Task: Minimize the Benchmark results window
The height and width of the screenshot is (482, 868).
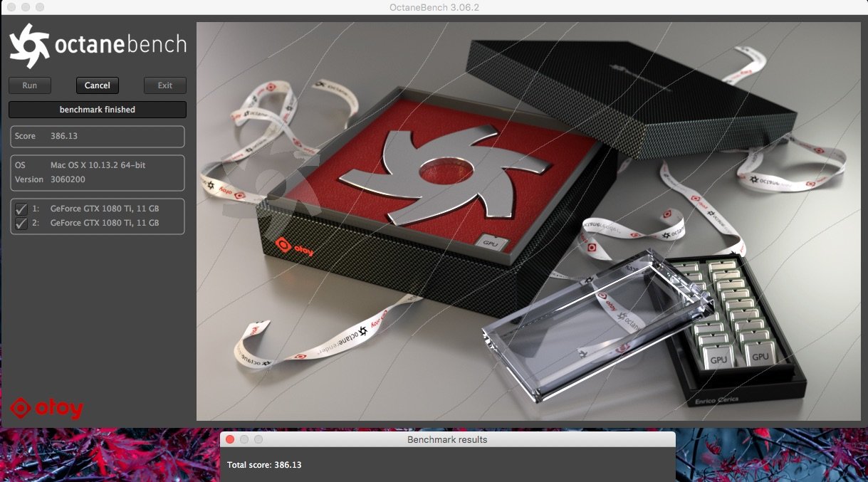Action: (x=244, y=440)
